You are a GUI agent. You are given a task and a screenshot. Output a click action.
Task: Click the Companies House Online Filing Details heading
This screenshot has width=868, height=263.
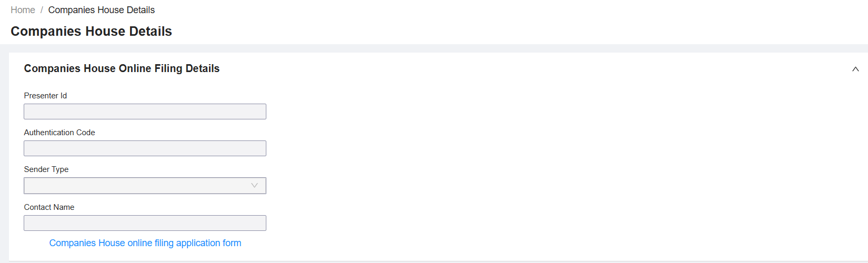[122, 68]
